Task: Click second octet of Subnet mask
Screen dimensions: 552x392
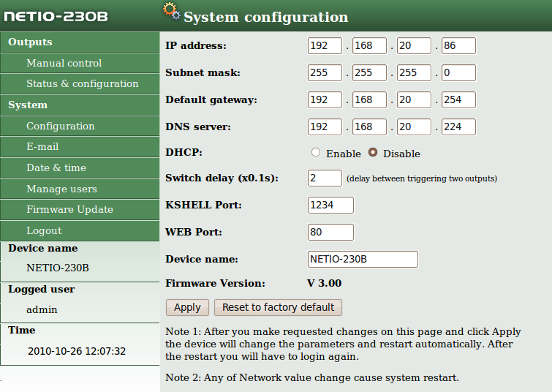Action: click(369, 72)
